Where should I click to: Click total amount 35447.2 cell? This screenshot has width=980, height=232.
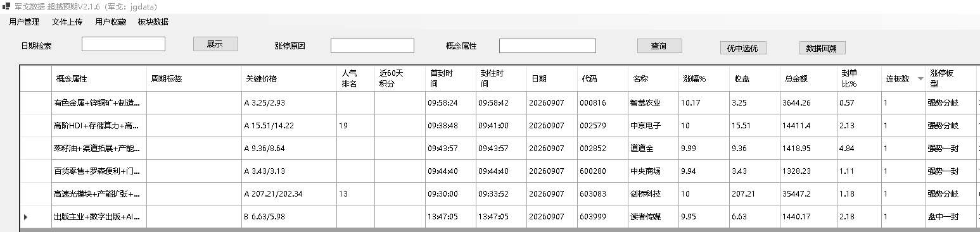(808, 193)
